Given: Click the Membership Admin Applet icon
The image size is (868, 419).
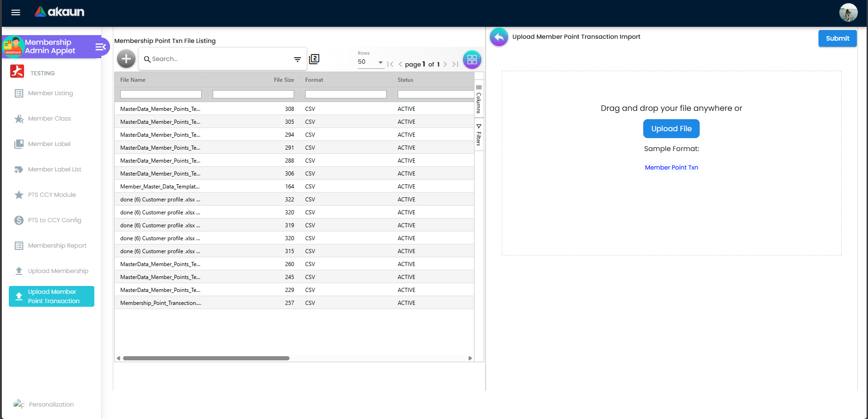Looking at the screenshot, I should coord(13,46).
